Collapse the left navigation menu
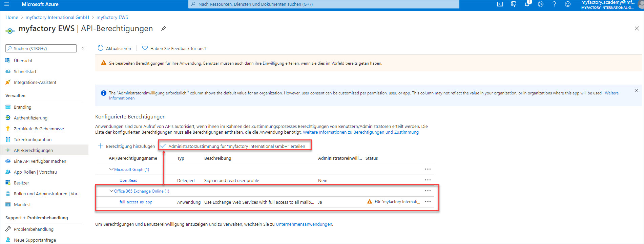Screen dimensions: 644x244 (83, 48)
